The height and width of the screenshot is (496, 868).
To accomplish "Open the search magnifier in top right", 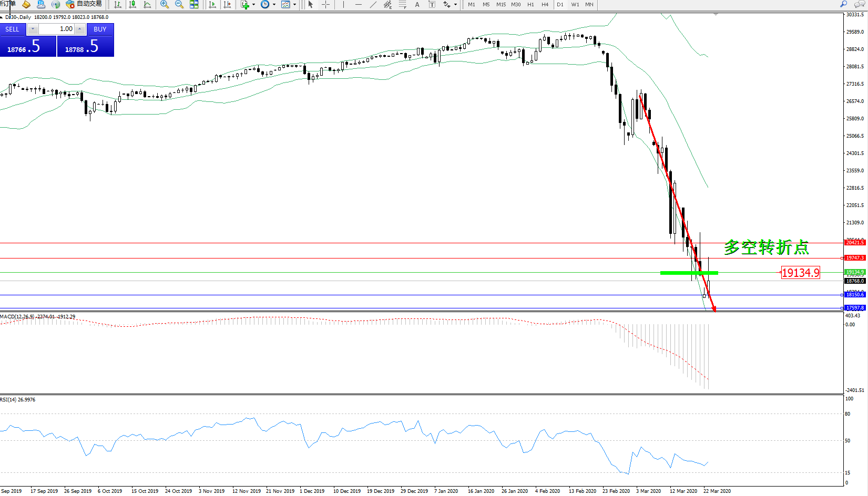I will [844, 4].
